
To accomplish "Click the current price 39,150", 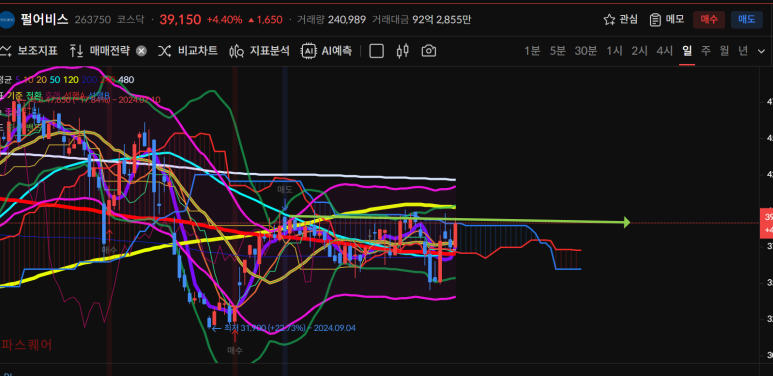I will tap(180, 20).
